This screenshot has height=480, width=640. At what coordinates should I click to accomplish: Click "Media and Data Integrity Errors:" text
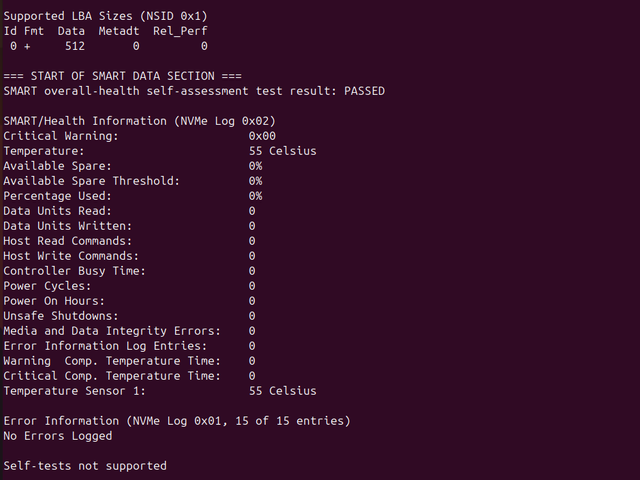(112, 331)
